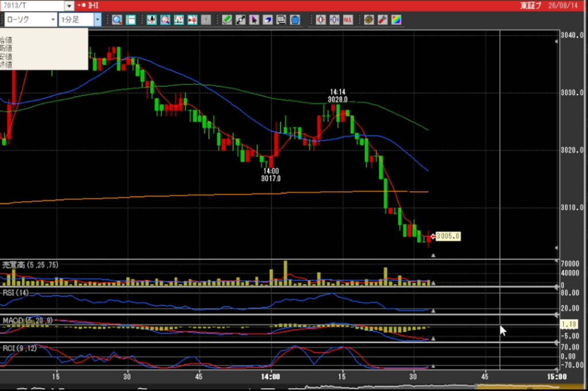Click the trash can delete drawings icon

click(x=295, y=20)
